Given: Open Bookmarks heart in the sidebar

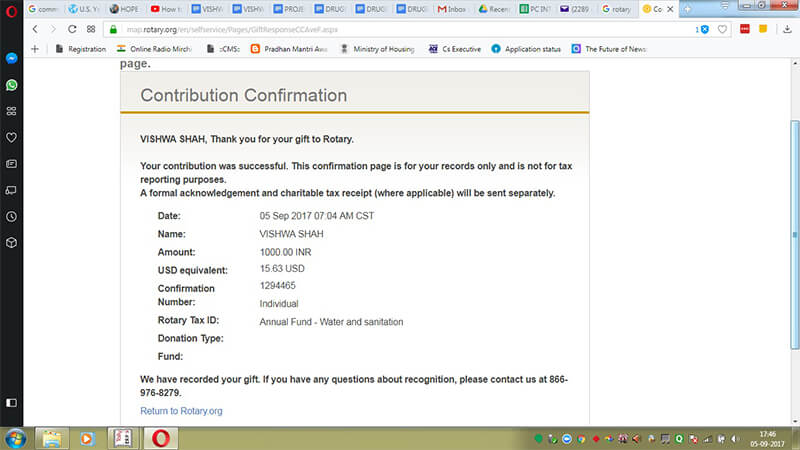Looking at the screenshot, I should point(11,138).
